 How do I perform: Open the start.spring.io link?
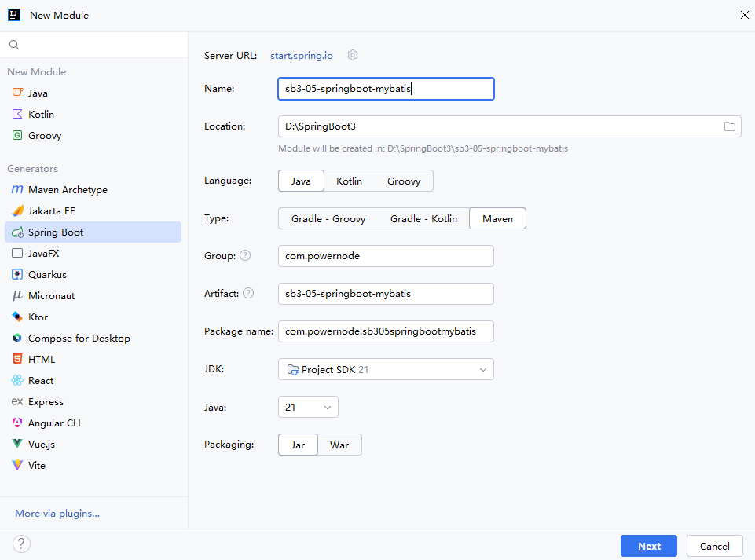point(302,56)
